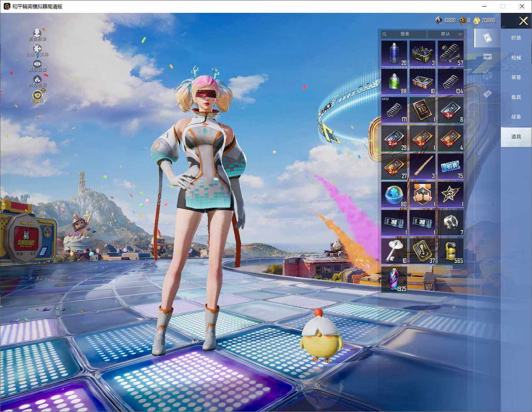Open the fireworks sub-category icon
The image size is (532, 412).
pyautogui.click(x=487, y=75)
